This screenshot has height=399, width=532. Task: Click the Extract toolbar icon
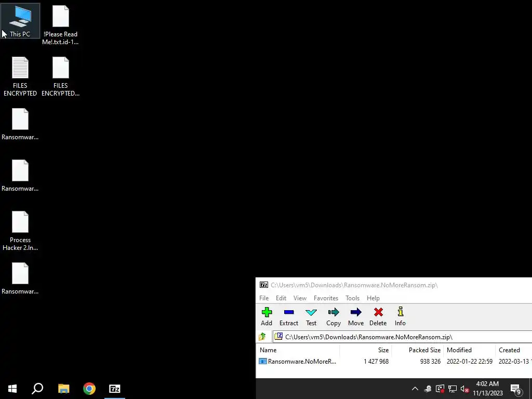[x=289, y=316]
